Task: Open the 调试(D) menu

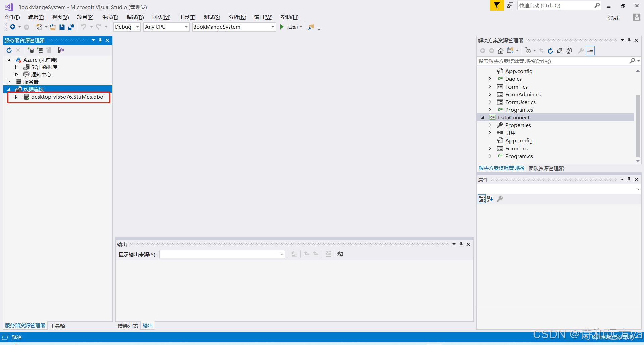Action: coord(135,17)
